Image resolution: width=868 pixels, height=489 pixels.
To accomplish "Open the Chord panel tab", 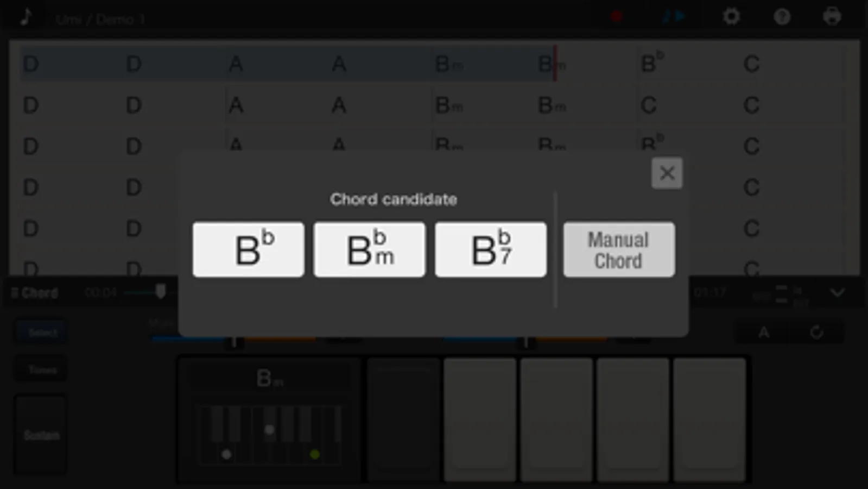I will click(35, 293).
